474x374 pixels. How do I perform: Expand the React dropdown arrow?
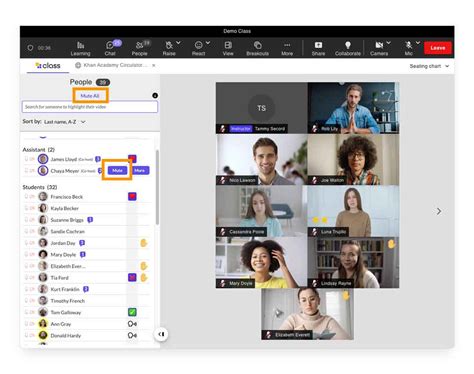tap(208, 43)
